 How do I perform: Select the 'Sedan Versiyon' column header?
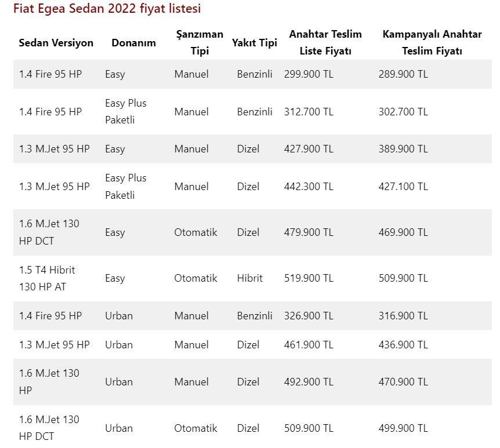pyautogui.click(x=56, y=43)
